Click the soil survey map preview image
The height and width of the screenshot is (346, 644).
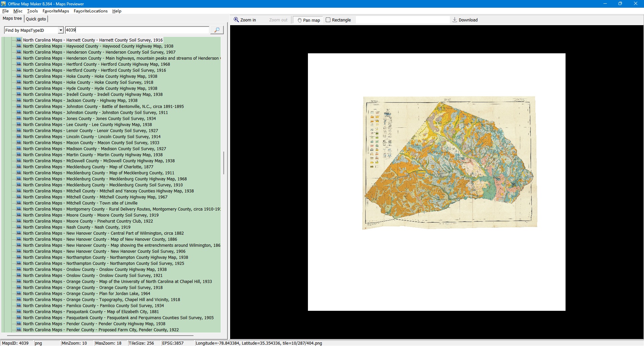pos(449,163)
